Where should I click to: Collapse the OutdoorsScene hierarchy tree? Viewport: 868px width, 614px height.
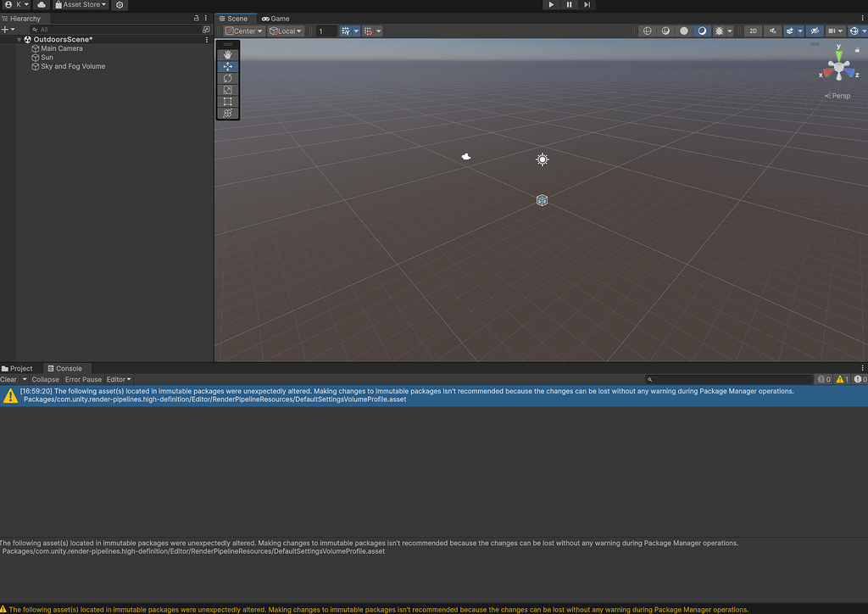(18, 38)
